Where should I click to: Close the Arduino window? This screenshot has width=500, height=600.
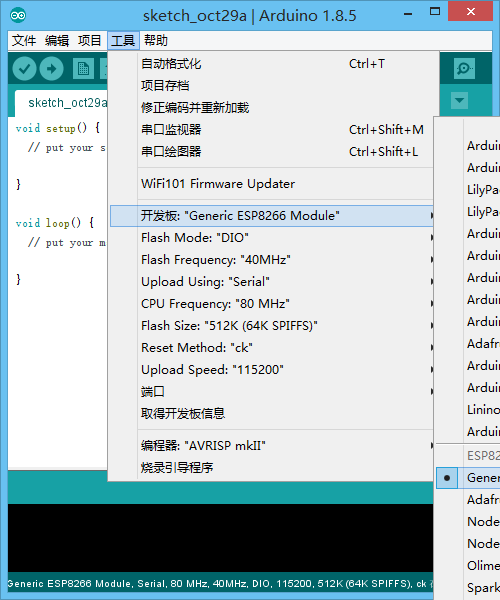471,11
